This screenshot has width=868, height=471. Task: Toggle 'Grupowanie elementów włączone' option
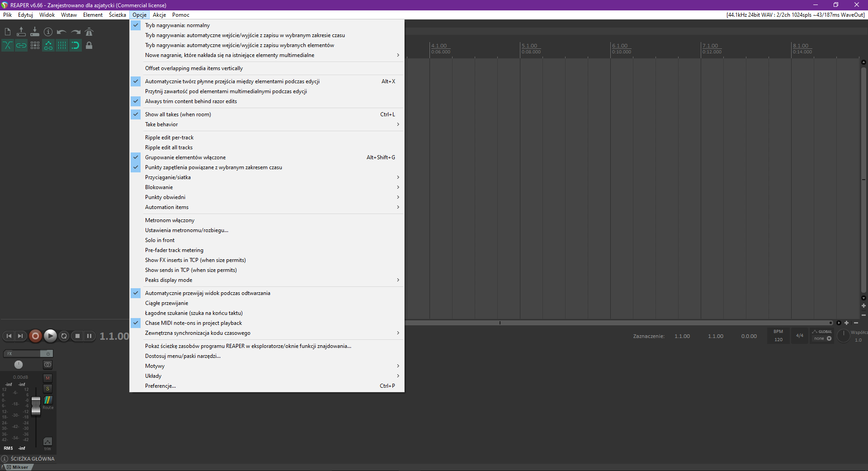[267, 157]
